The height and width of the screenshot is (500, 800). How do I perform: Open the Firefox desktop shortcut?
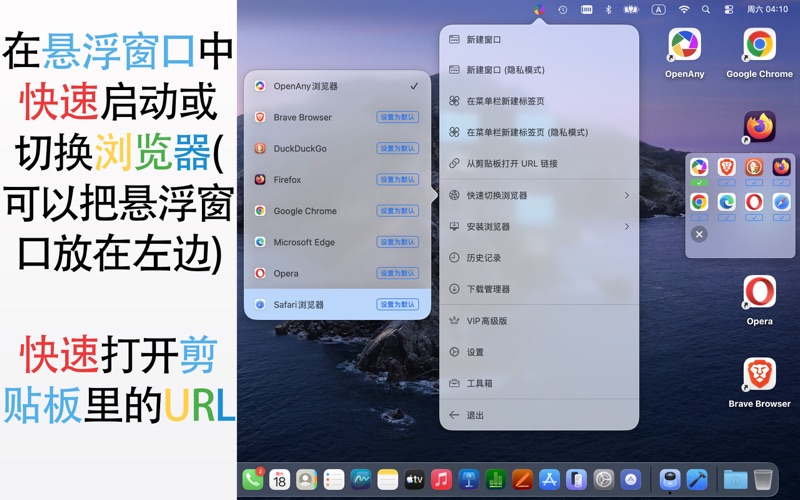pos(759,127)
